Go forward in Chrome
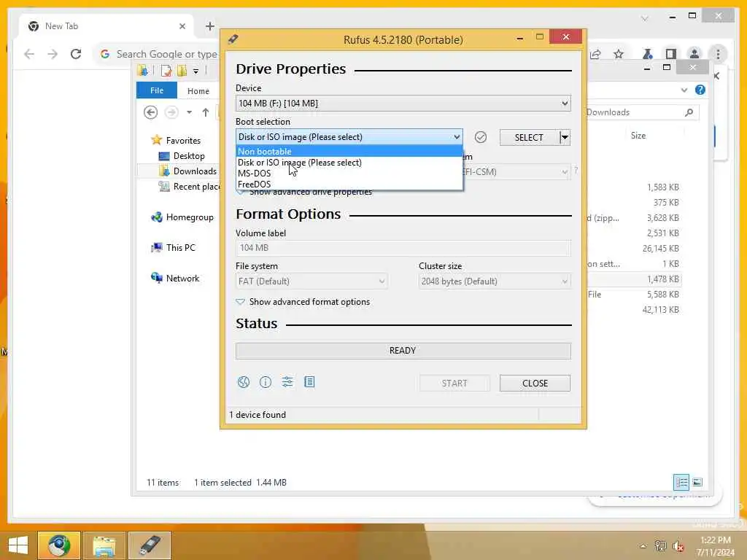Viewport: 747px width, 560px height. tap(53, 54)
